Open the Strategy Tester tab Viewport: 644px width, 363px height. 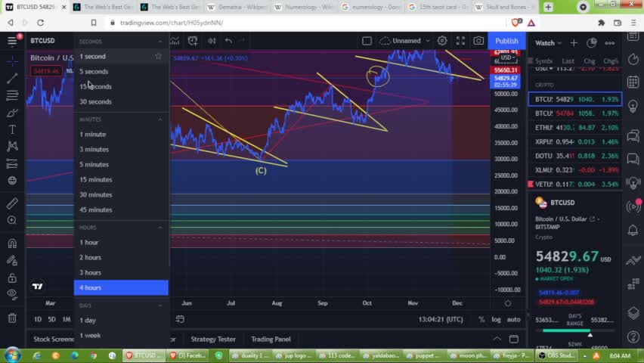point(213,339)
